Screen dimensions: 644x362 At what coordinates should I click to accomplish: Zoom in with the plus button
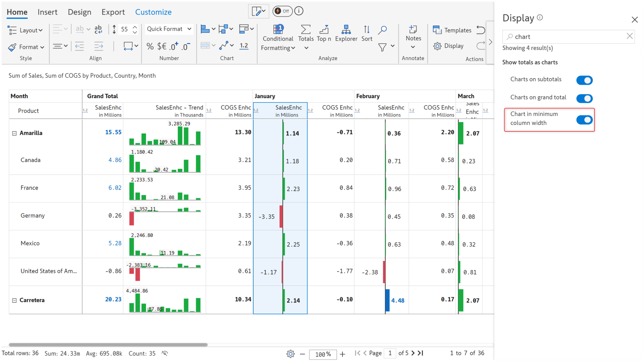pyautogui.click(x=342, y=354)
